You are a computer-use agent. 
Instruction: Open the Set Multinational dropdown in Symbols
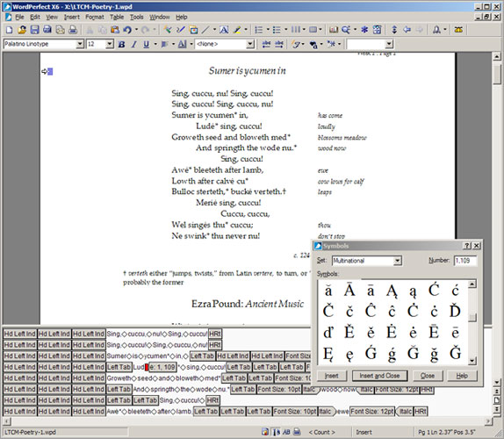click(398, 261)
